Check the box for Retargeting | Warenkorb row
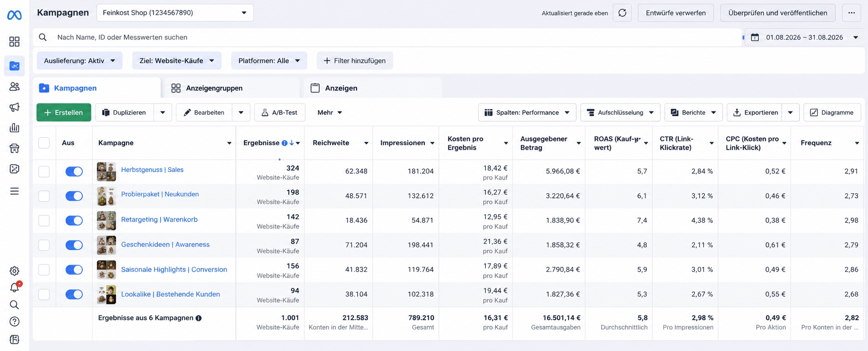868x351 pixels. tap(44, 221)
